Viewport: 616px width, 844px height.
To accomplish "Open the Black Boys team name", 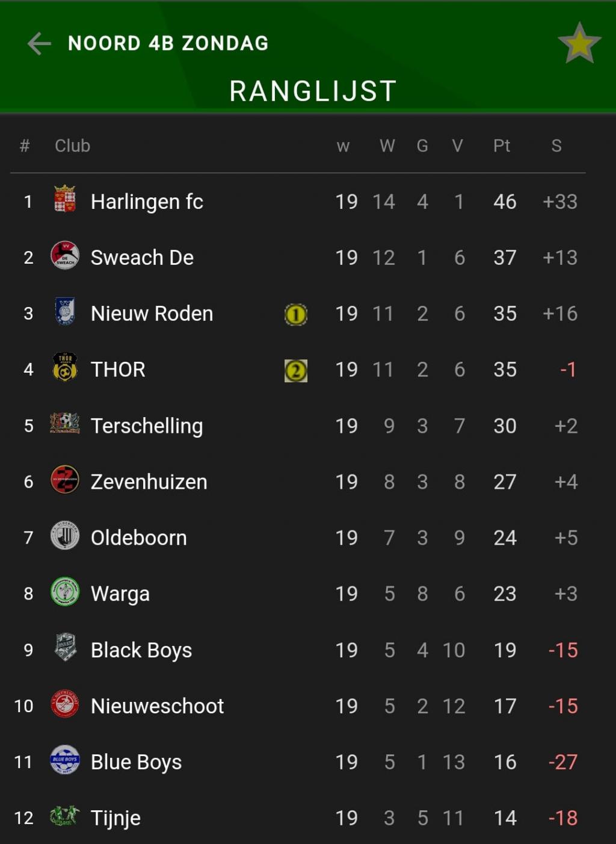I will click(x=141, y=650).
